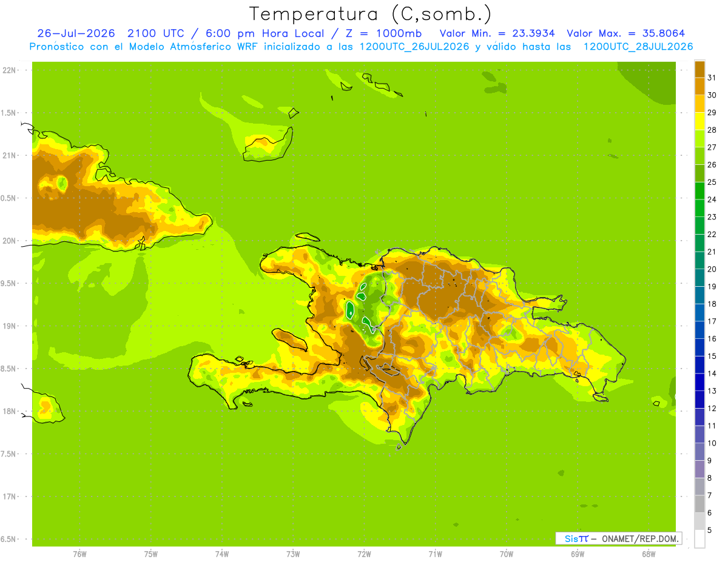Click the "20N" latitude axis label
The height and width of the screenshot is (562, 728).
pos(9,241)
